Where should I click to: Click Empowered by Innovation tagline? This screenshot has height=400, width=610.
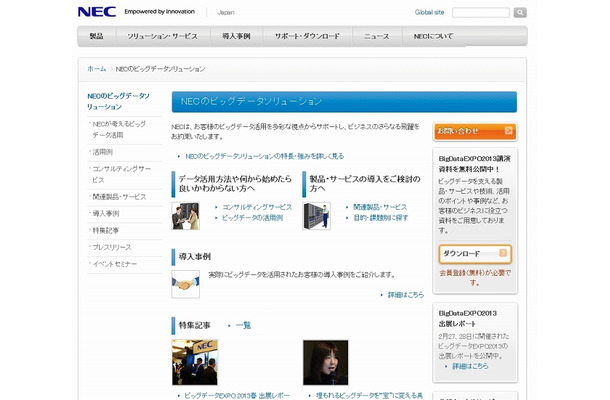[x=160, y=12]
